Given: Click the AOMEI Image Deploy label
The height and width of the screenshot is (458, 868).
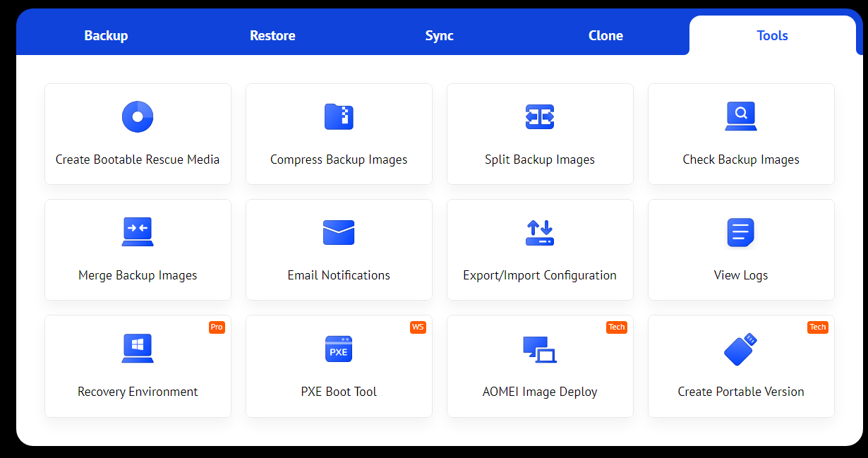Looking at the screenshot, I should click(540, 392).
